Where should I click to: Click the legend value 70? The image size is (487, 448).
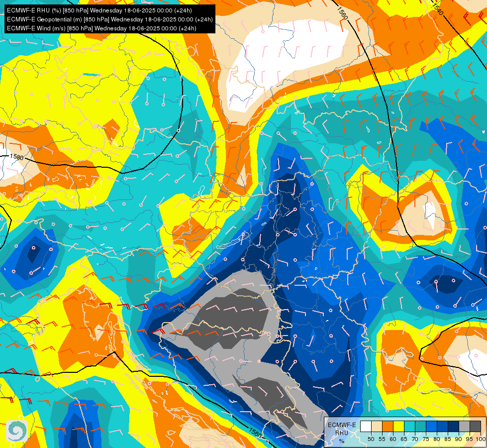tap(415, 439)
